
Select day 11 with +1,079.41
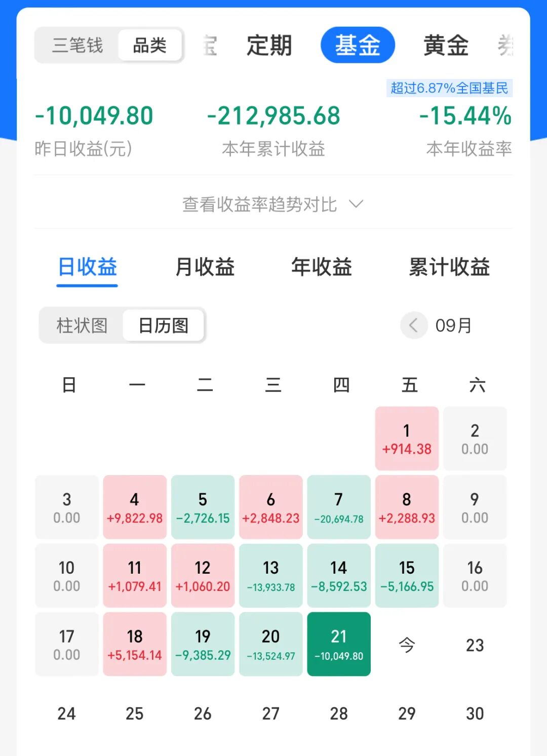click(x=135, y=576)
